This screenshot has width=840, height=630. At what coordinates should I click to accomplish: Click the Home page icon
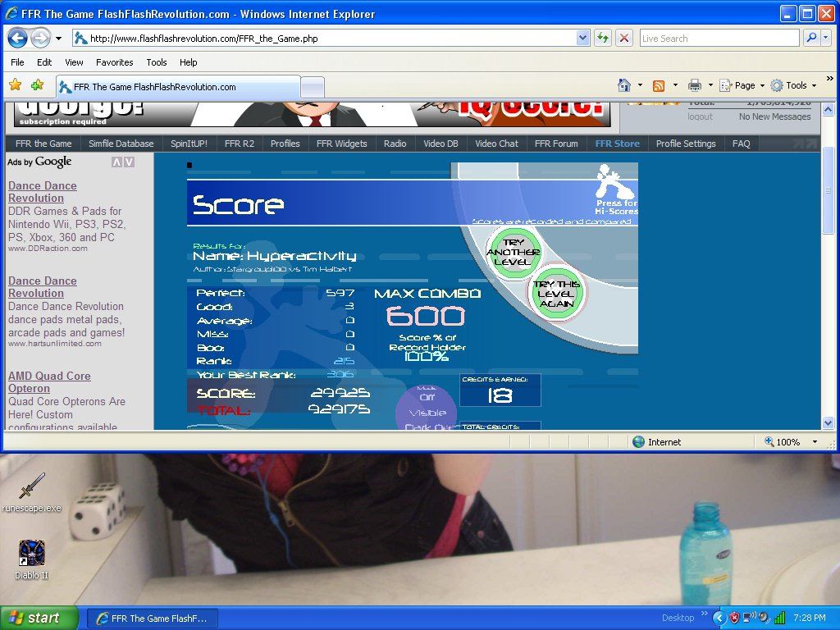[624, 85]
